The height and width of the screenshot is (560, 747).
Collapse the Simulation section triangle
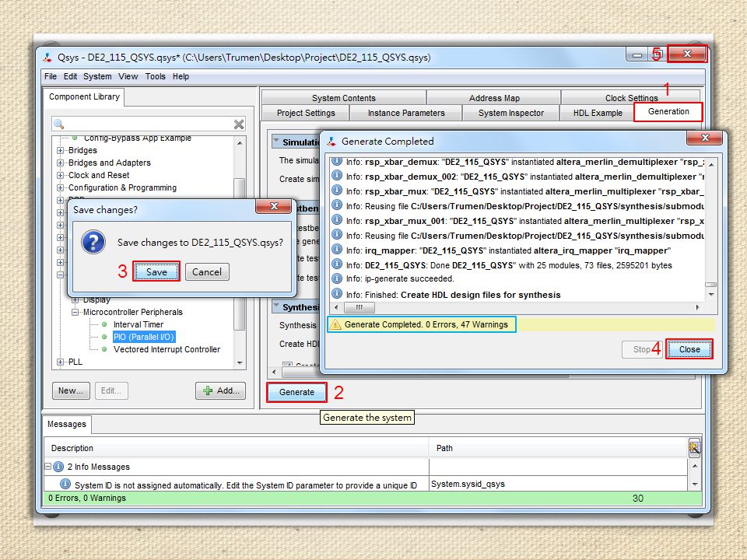(x=276, y=142)
